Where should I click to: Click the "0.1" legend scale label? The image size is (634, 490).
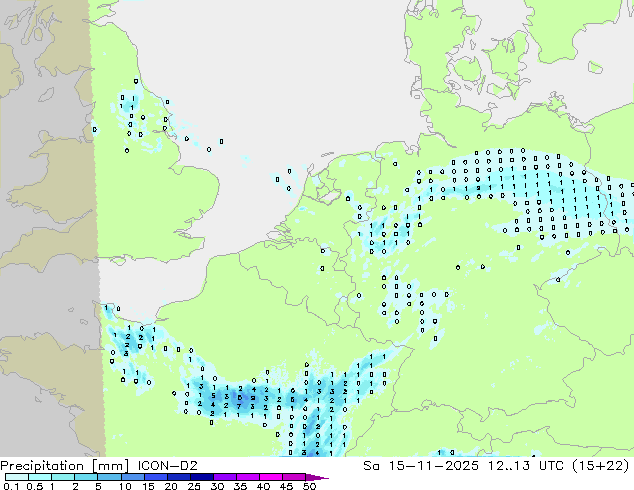click(11, 486)
